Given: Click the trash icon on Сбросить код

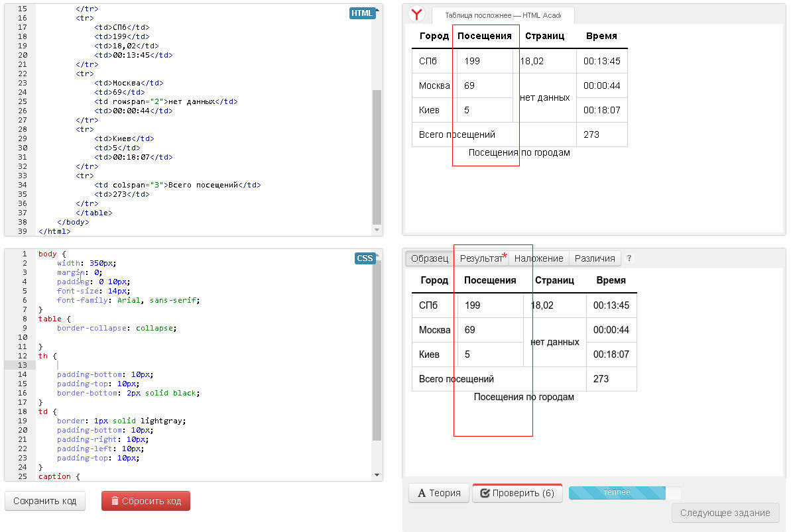Looking at the screenshot, I should click(115, 502).
